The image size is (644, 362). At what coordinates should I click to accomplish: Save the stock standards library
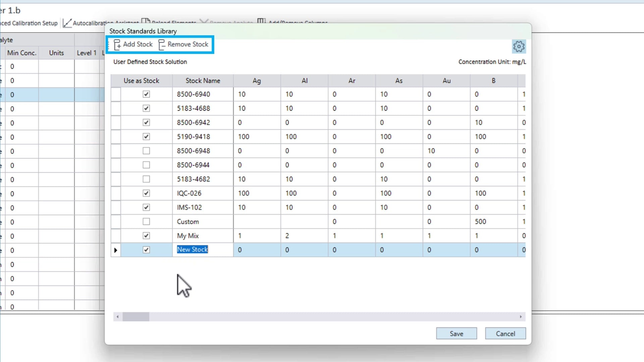click(456, 334)
